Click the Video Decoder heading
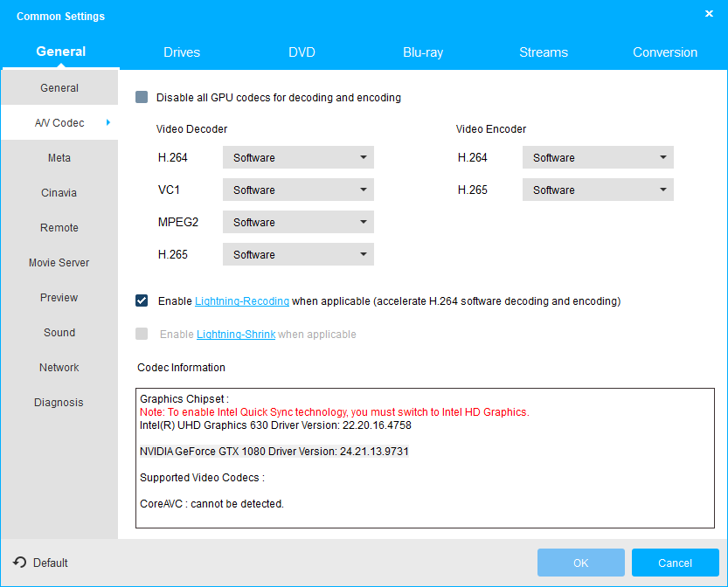Screen dimensions: 728x587 pyautogui.click(x=191, y=129)
